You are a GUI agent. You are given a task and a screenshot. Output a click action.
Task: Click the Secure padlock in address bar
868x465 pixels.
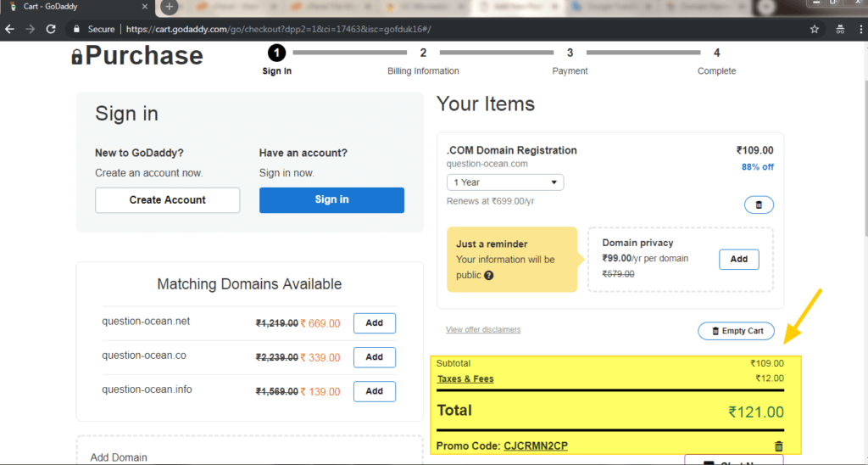click(76, 30)
